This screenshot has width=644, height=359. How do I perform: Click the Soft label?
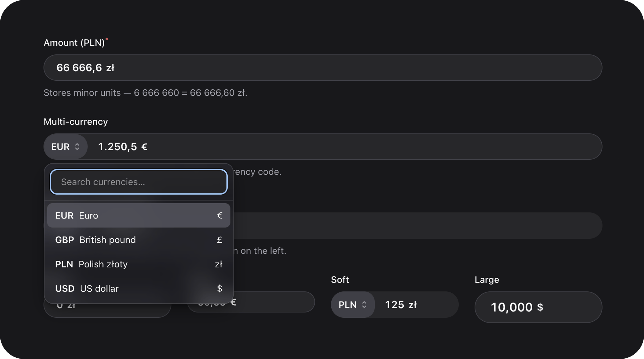(340, 280)
